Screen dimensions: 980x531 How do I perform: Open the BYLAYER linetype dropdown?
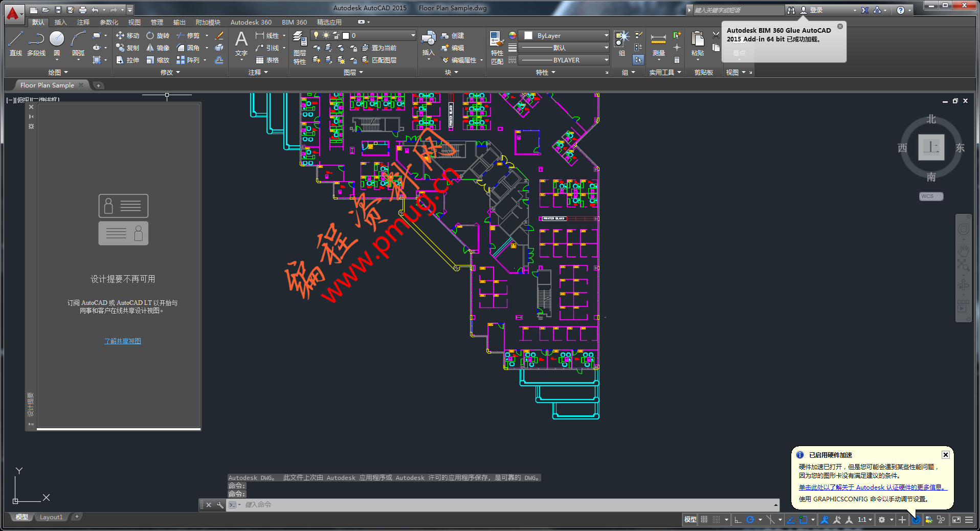tap(564, 60)
